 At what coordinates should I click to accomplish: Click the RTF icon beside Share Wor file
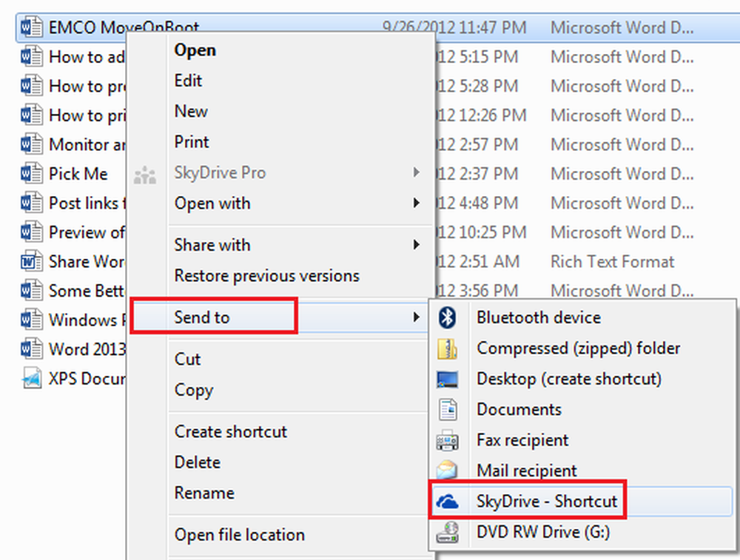32,261
